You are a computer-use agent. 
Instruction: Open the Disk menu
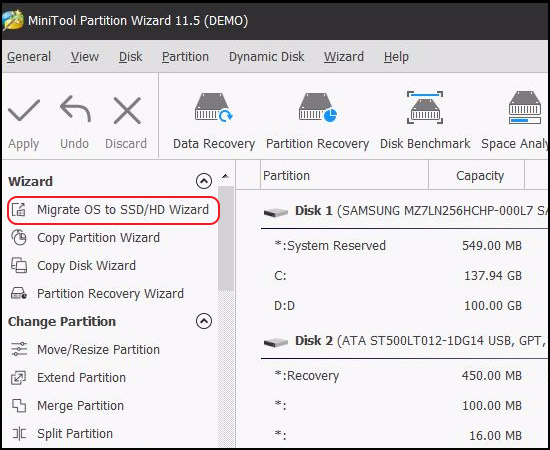tap(130, 56)
